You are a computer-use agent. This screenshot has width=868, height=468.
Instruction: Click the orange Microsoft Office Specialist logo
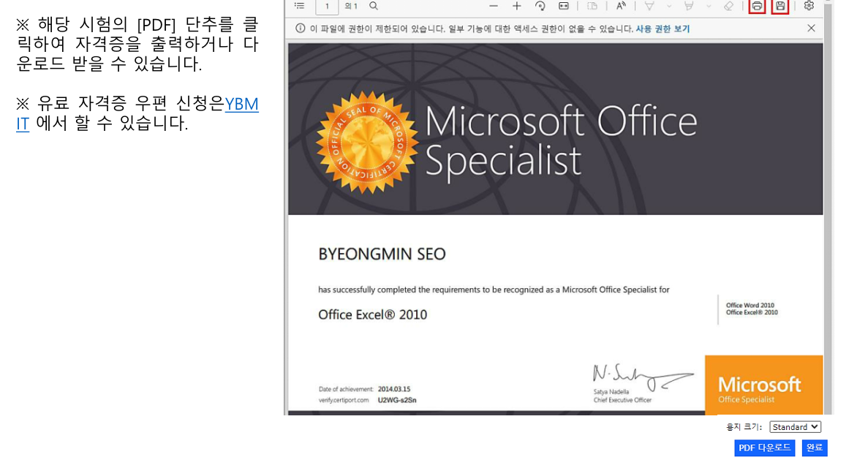coord(763,385)
